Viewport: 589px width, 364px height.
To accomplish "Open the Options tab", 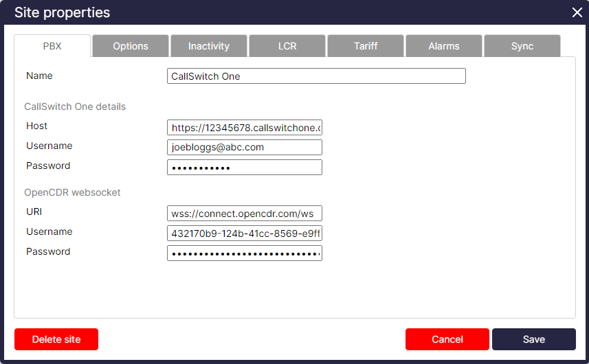I will [131, 46].
